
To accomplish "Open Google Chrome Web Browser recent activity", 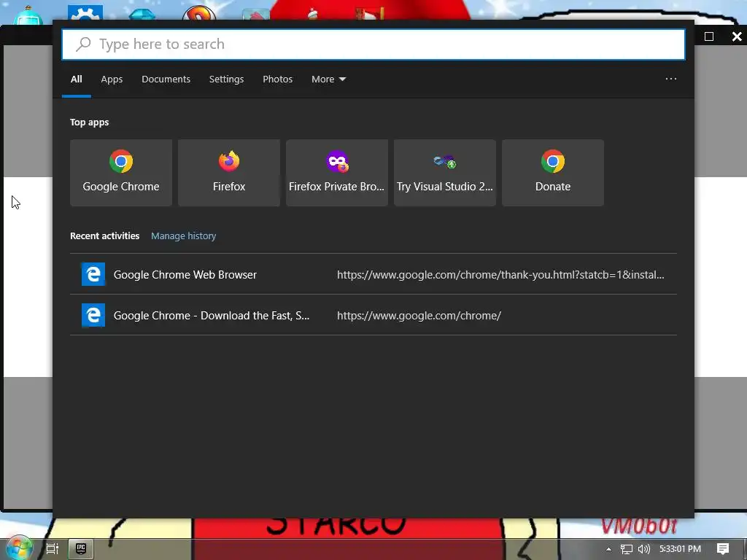I will (373, 274).
